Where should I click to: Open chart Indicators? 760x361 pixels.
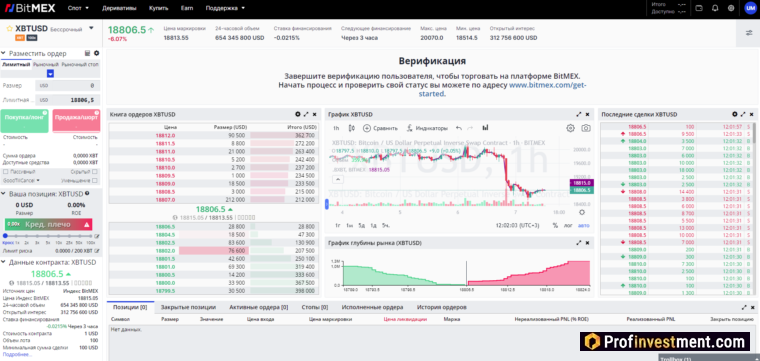tap(427, 128)
